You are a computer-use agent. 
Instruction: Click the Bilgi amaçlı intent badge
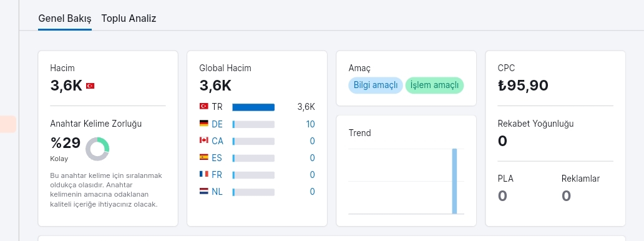point(376,85)
